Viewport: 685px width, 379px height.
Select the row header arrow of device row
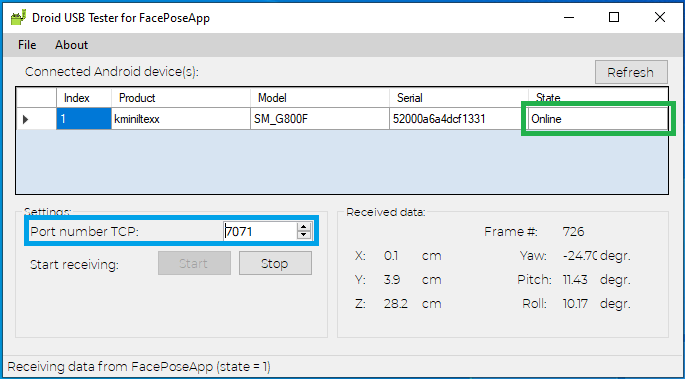(37, 119)
